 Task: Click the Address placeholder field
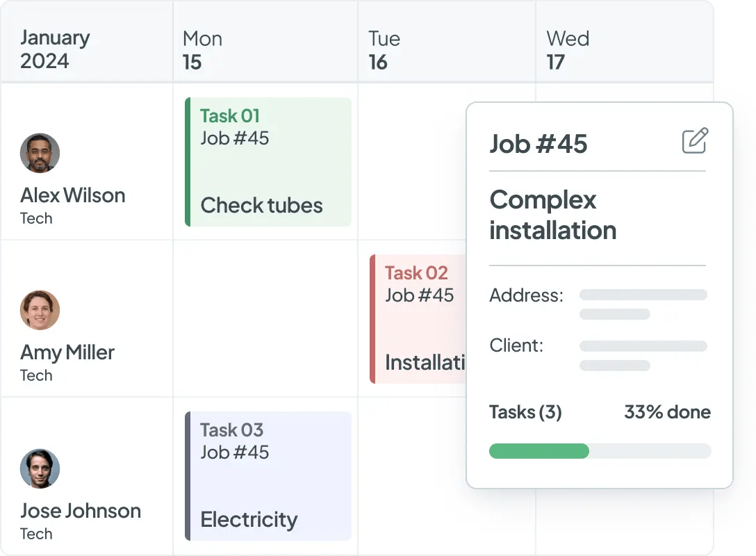(643, 304)
